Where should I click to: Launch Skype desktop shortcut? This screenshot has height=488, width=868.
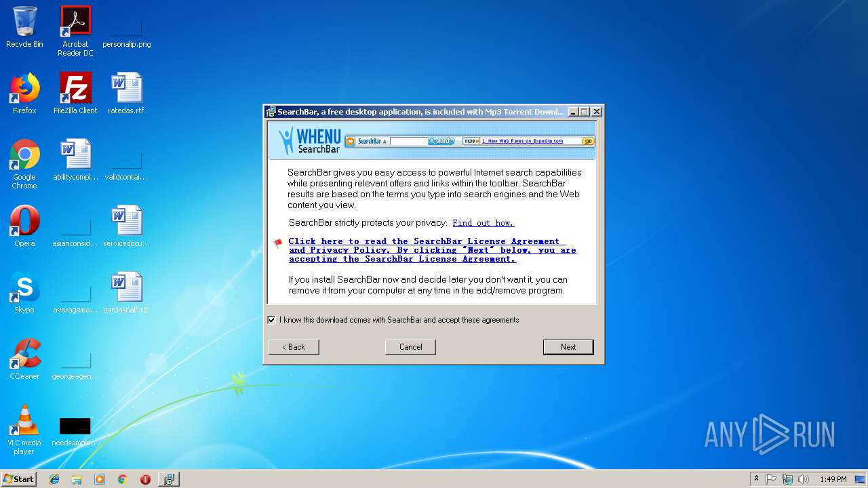click(24, 293)
